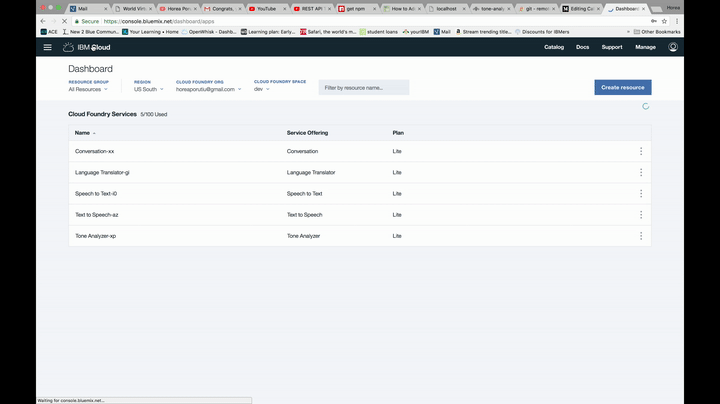Open the Your Learning Home bookmark

[x=150, y=32]
